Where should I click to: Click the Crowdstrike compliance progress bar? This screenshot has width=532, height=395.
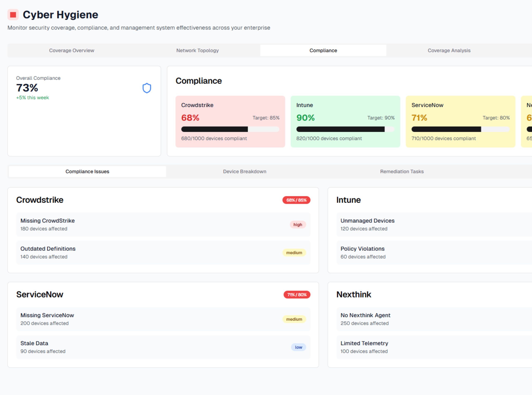point(230,129)
